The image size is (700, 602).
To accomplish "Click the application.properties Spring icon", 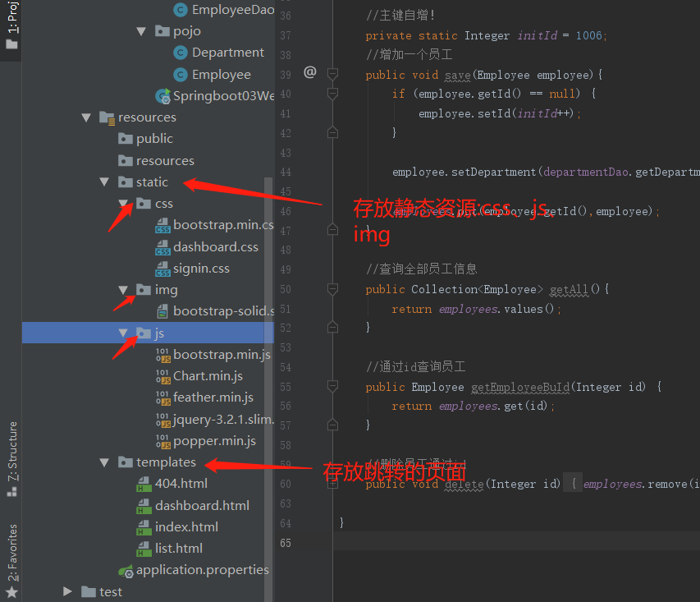I will point(126,571).
